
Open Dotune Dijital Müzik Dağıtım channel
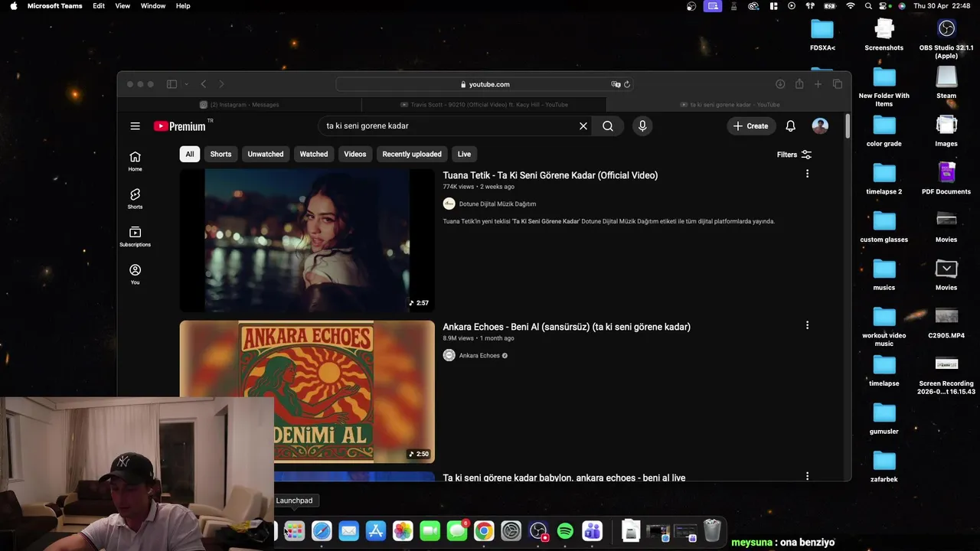pyautogui.click(x=497, y=204)
